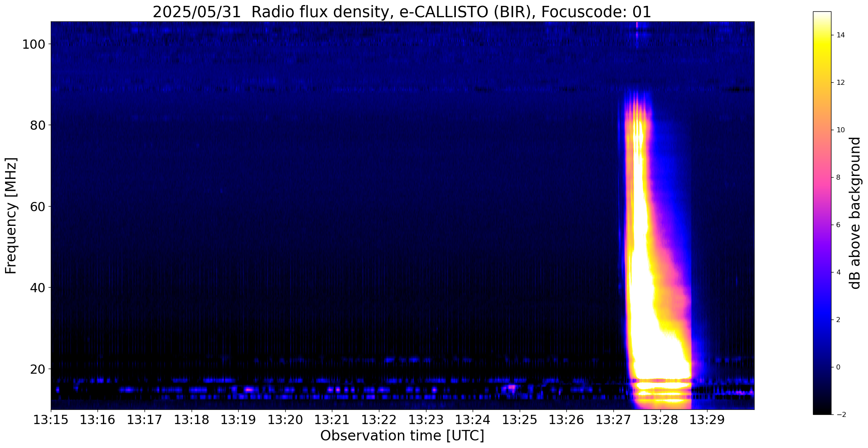Click the colorbar tick label 14

[840, 35]
